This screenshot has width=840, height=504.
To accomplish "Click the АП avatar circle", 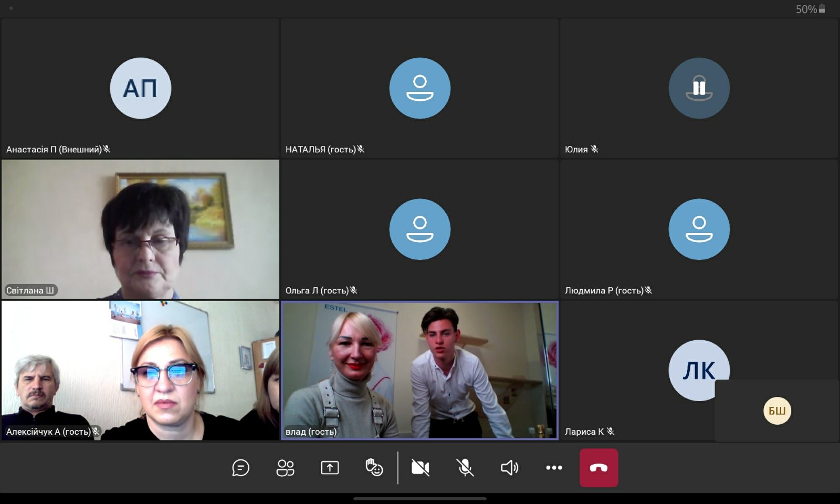I will [x=141, y=88].
